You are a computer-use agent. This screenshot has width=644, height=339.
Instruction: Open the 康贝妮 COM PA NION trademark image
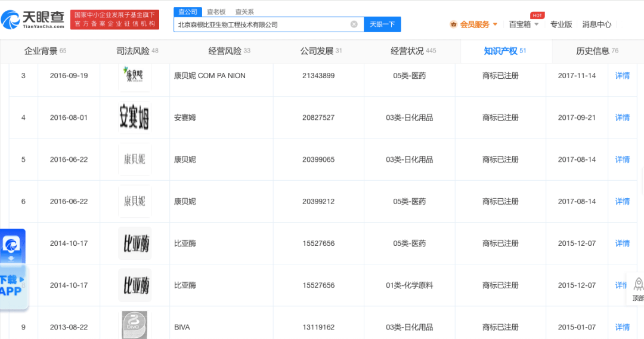[x=134, y=77]
